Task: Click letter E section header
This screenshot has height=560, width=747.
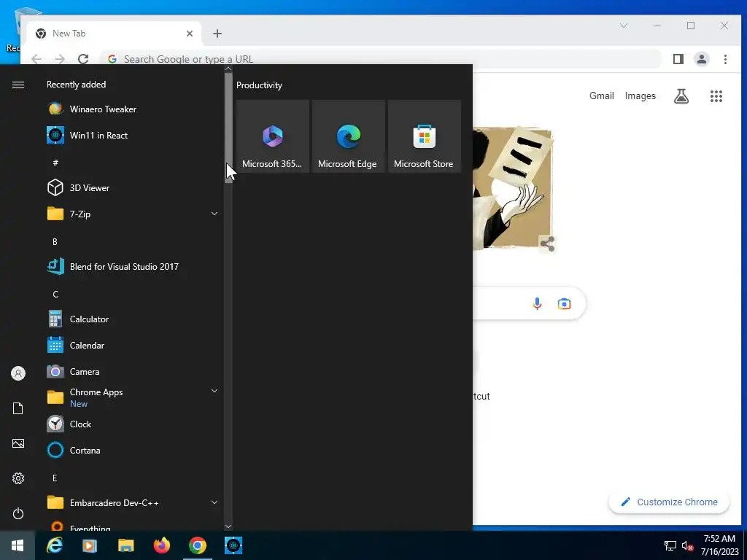Action: pyautogui.click(x=55, y=478)
